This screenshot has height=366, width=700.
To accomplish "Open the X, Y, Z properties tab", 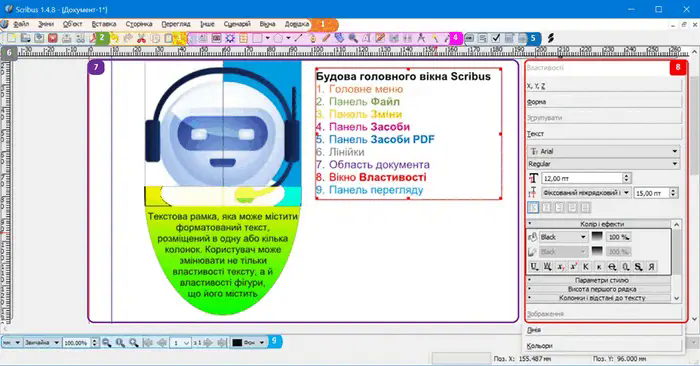I will 604,86.
